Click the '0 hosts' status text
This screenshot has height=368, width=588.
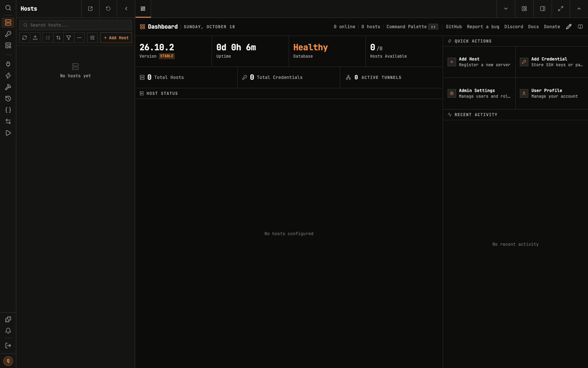[x=371, y=27]
